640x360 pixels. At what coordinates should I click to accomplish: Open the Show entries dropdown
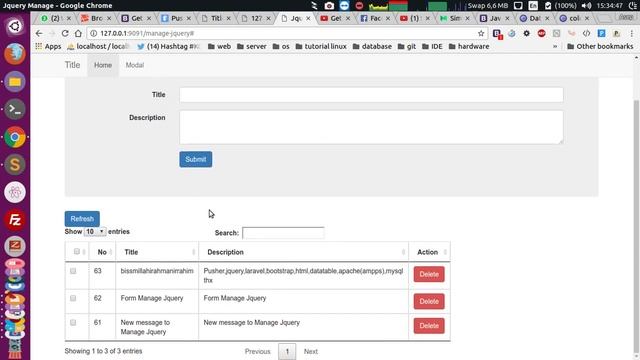pyautogui.click(x=95, y=231)
